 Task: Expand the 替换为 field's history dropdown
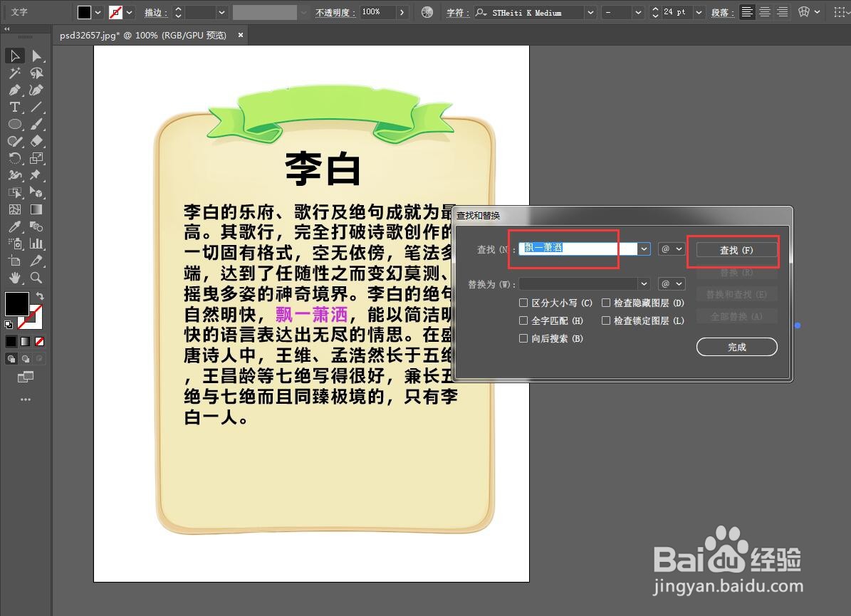click(x=644, y=283)
